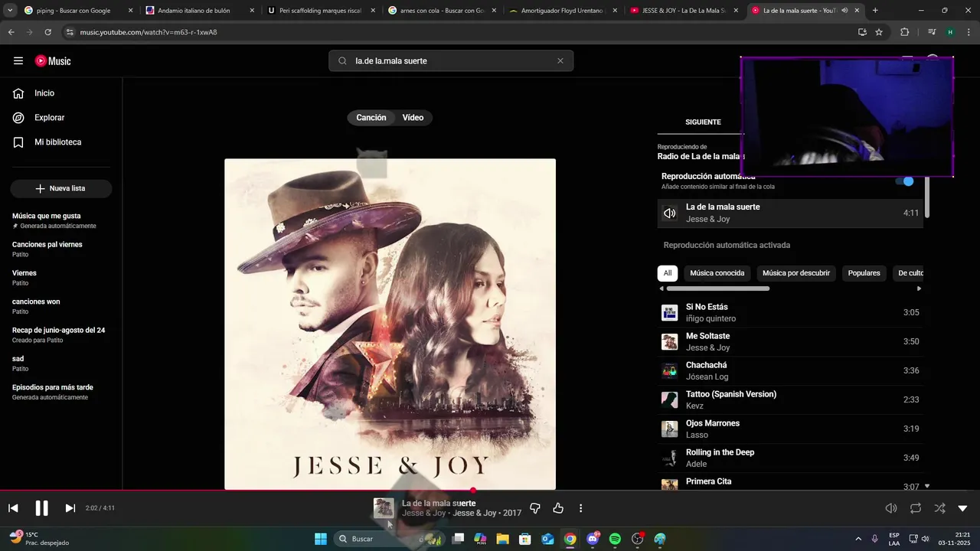Go to Inicio in sidebar
980x551 pixels.
(x=44, y=93)
